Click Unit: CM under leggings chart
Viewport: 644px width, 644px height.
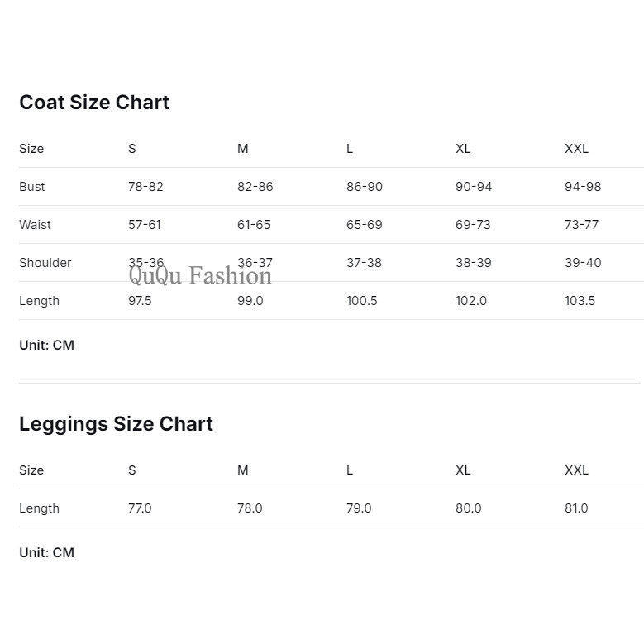(x=47, y=552)
